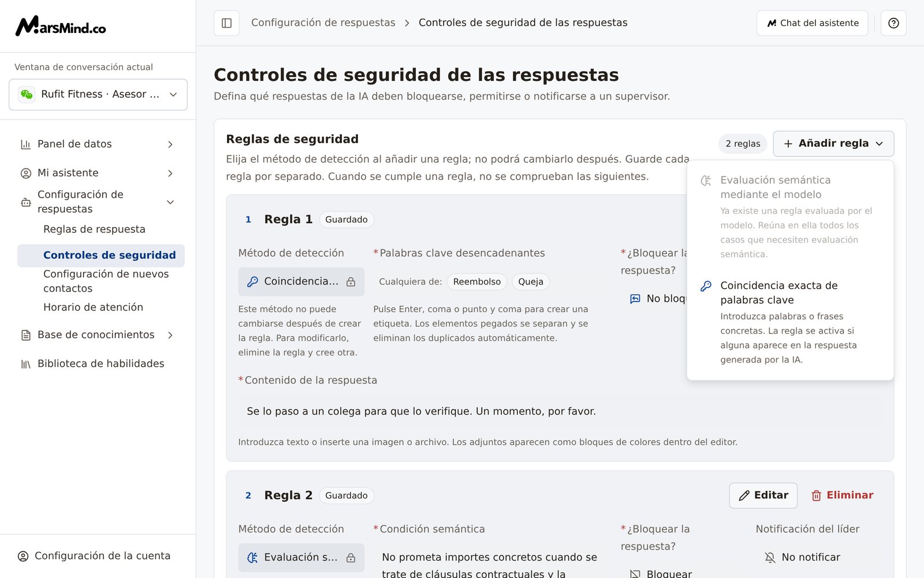Click the lock icon in Regla 2 detection method
The image size is (924, 578).
tap(351, 558)
